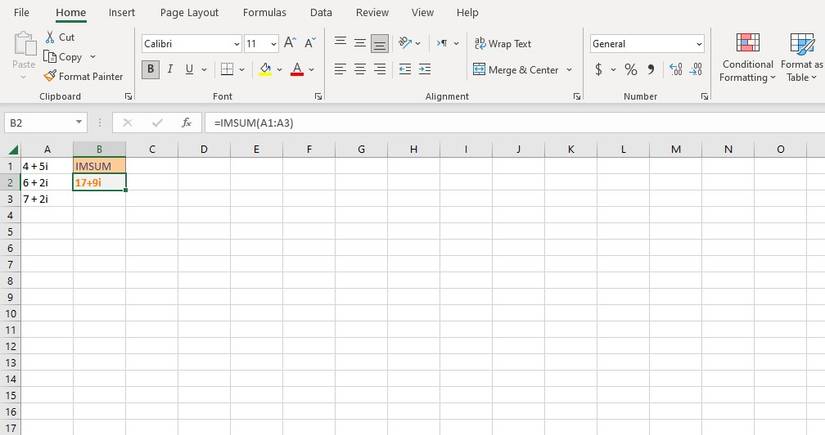Click the text direction icon
Image resolution: width=825 pixels, height=435 pixels.
click(x=442, y=43)
